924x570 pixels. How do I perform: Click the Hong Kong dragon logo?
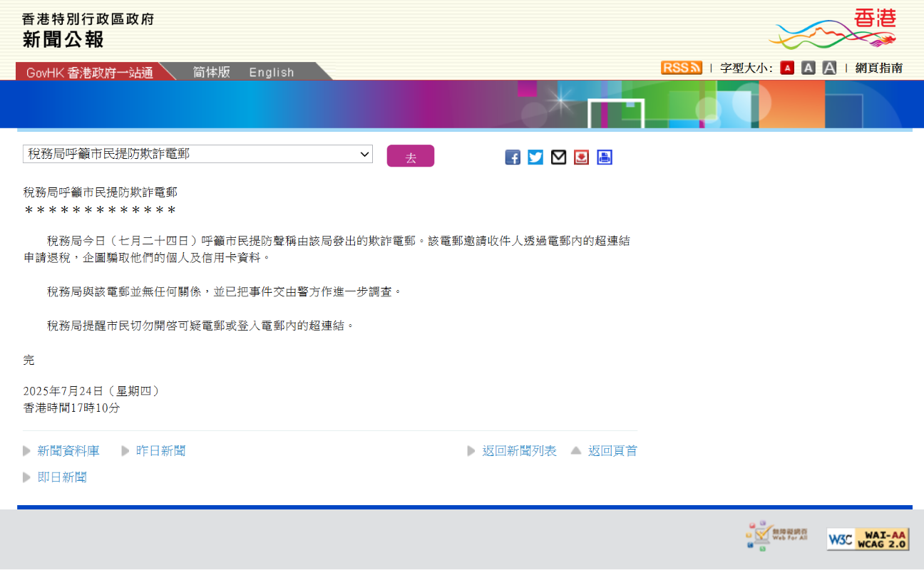point(835,30)
